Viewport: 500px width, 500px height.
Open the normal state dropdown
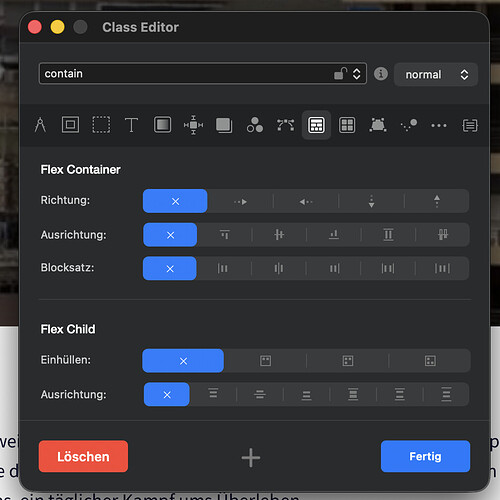point(436,74)
